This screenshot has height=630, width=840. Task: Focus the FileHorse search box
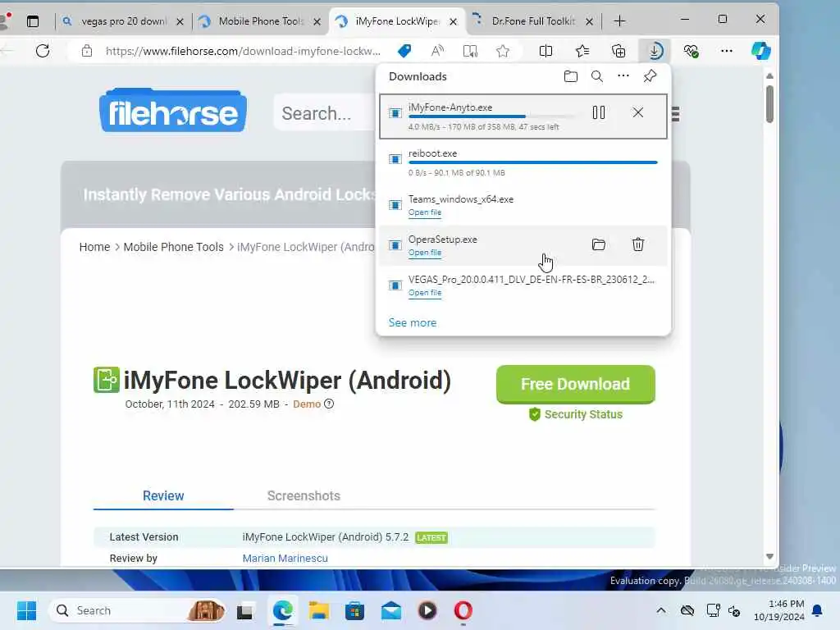[x=324, y=113]
